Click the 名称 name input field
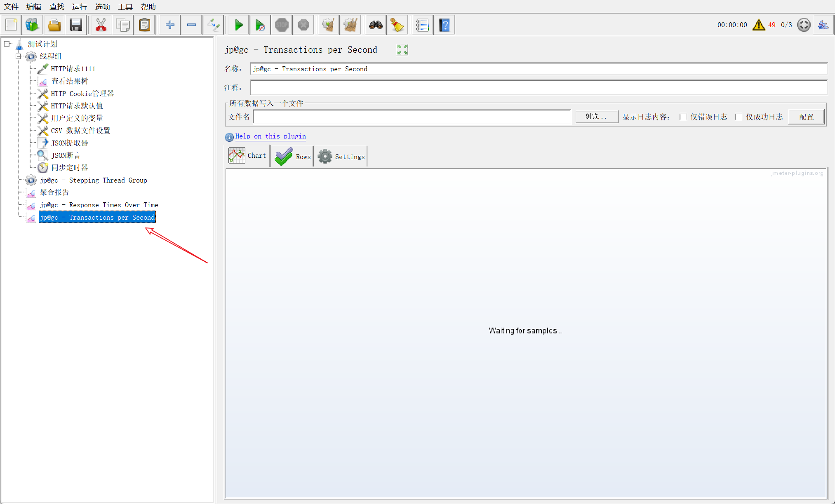This screenshot has width=835, height=504. 539,69
